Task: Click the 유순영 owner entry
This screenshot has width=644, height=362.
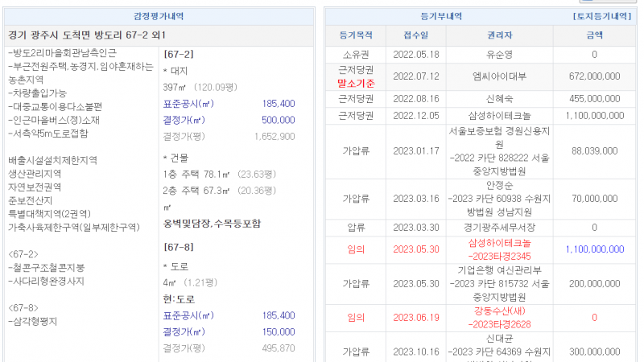Action: (x=500, y=55)
